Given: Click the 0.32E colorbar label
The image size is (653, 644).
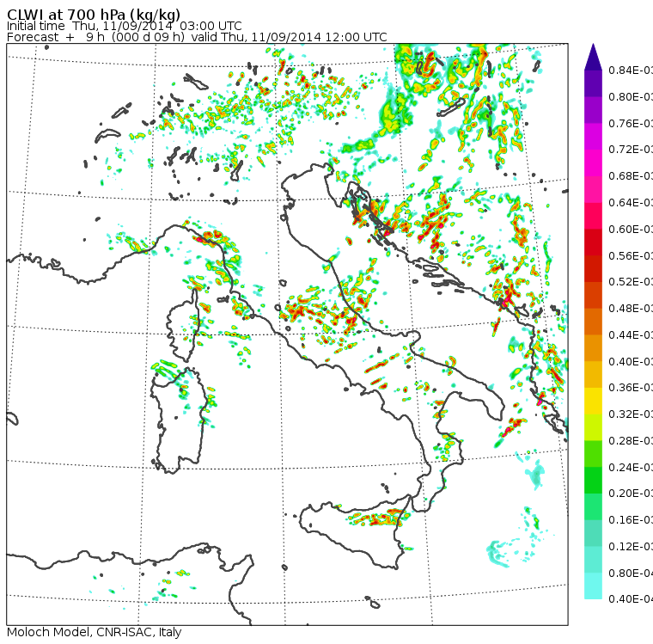Looking at the screenshot, I should tap(631, 414).
